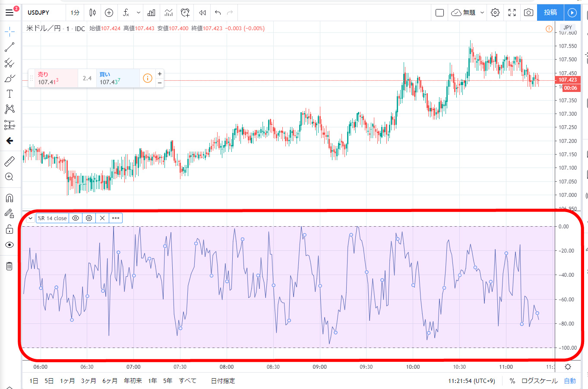The image size is (588, 389).
Task: Select the 1日 date range
Action: (x=34, y=381)
